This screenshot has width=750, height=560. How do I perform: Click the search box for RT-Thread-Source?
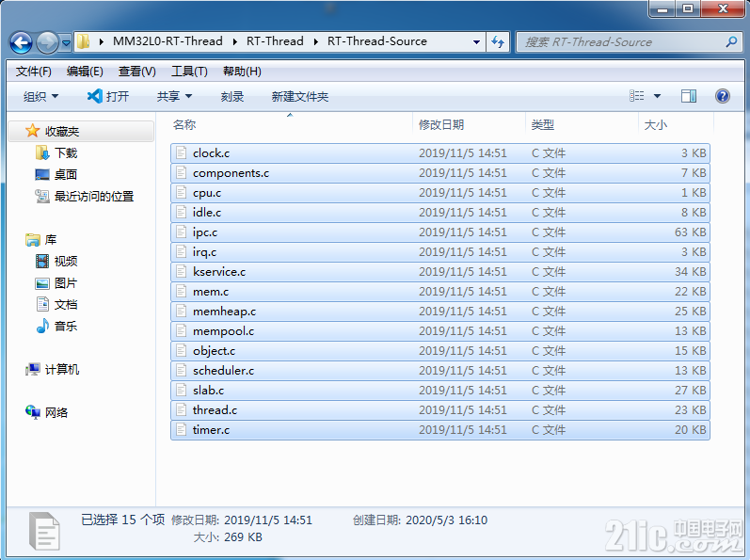click(630, 42)
